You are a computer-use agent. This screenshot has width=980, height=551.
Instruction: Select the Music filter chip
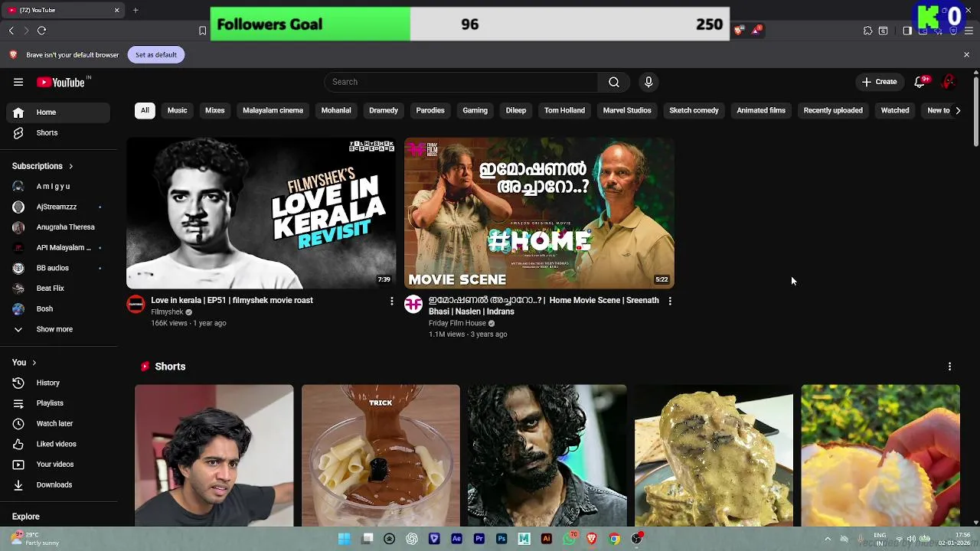pyautogui.click(x=177, y=110)
